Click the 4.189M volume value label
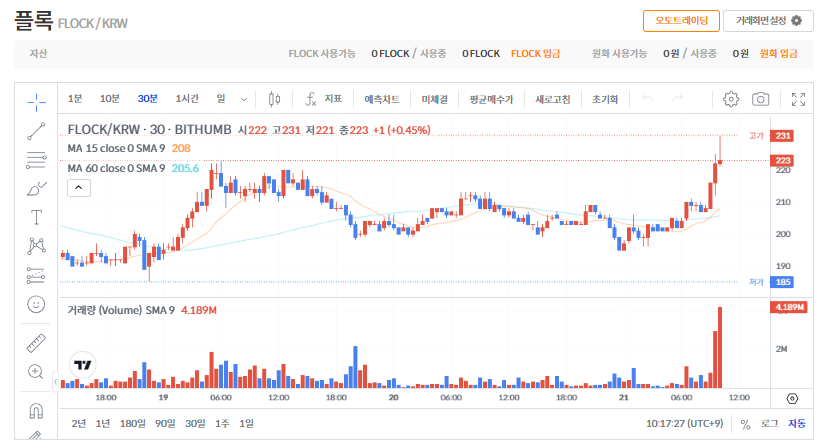826x448 pixels. point(789,307)
